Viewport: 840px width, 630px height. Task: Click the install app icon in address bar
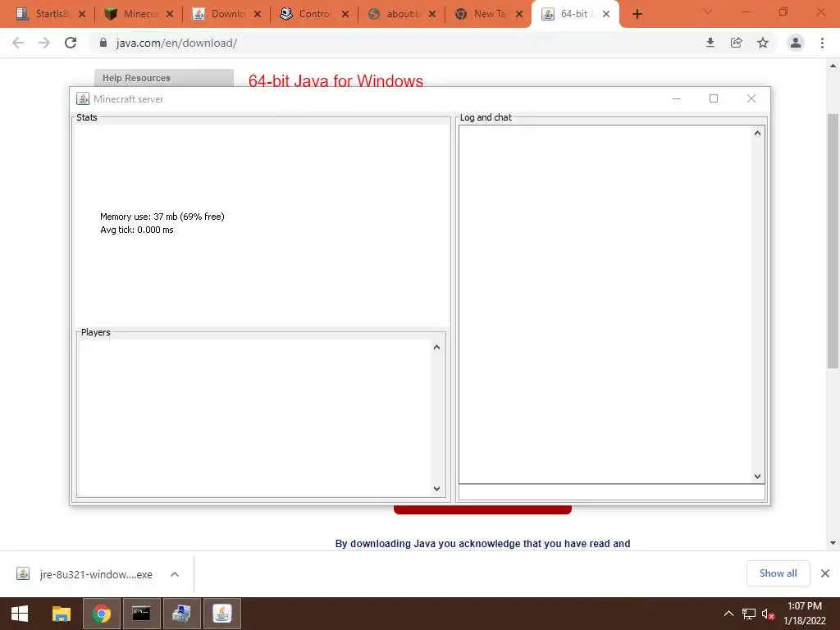coord(710,43)
